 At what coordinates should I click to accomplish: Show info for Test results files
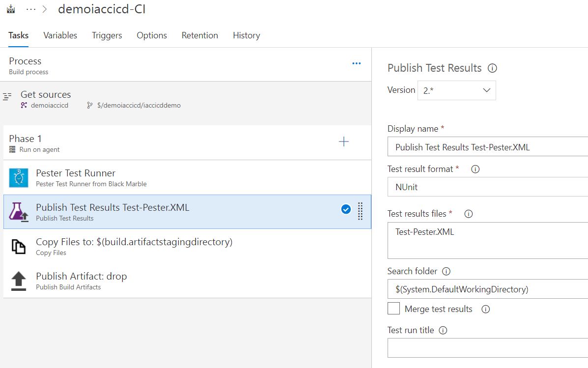[468, 214]
